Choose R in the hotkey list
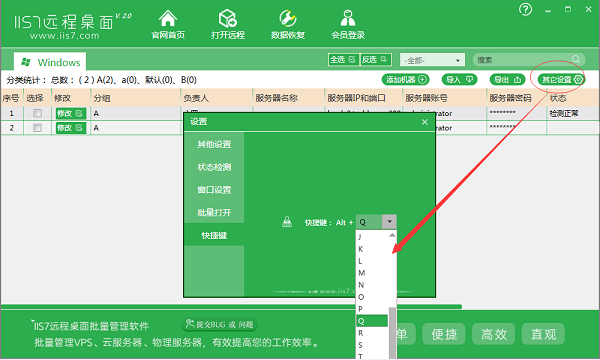The width and height of the screenshot is (600, 360). [372, 333]
